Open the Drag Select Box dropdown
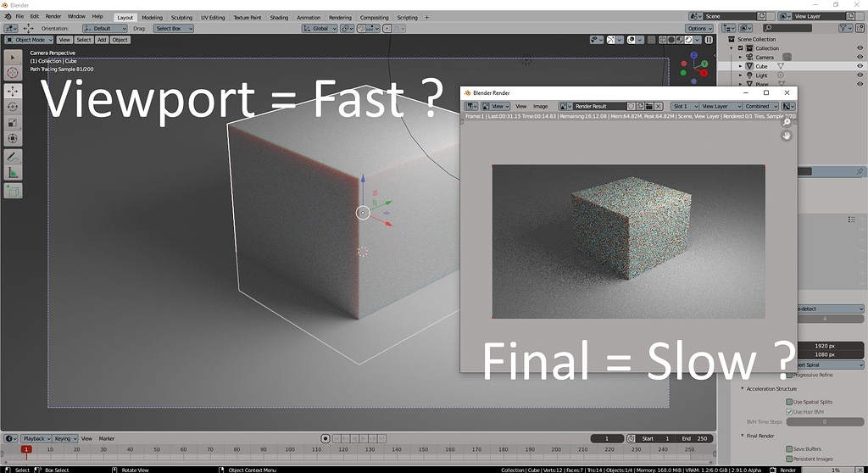Image resolution: width=868 pixels, height=473 pixels. pyautogui.click(x=173, y=28)
